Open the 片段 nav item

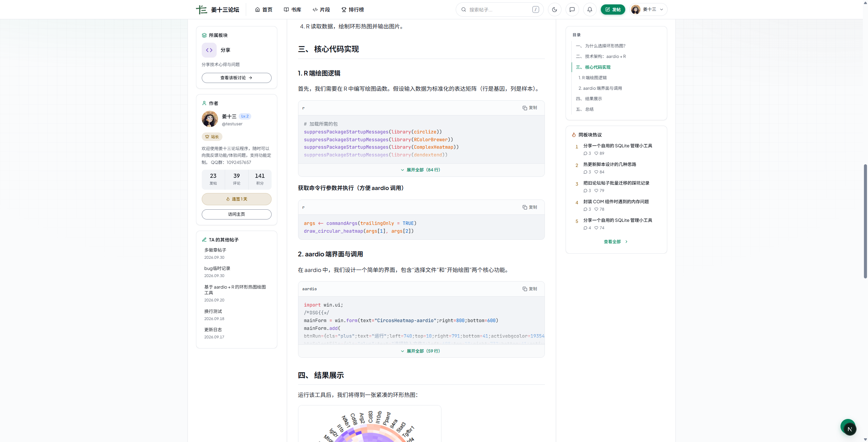(321, 9)
